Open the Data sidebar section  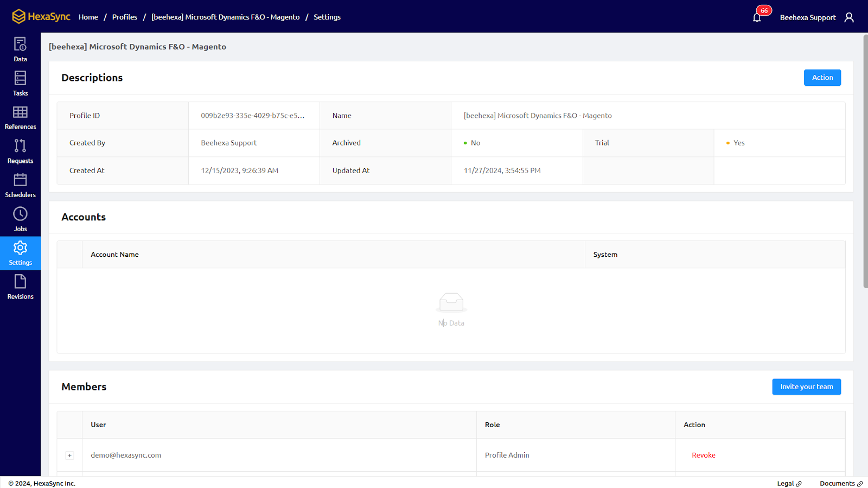(20, 49)
